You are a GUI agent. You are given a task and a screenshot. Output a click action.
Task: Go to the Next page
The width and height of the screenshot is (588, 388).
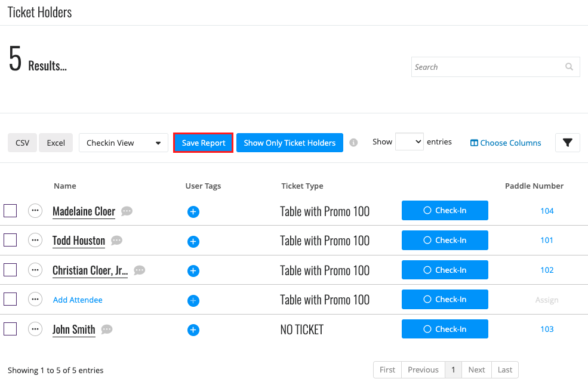[476, 369]
